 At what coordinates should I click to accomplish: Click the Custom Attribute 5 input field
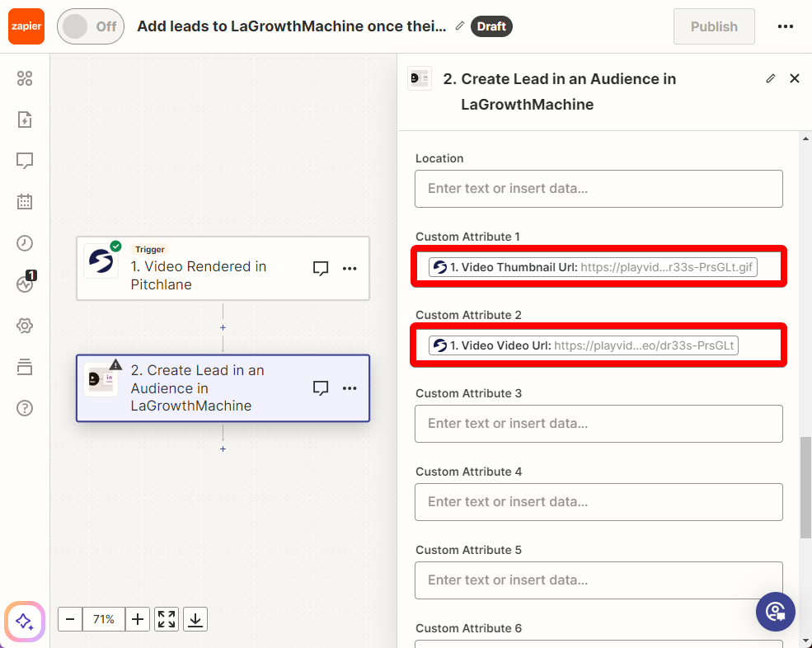(598, 580)
